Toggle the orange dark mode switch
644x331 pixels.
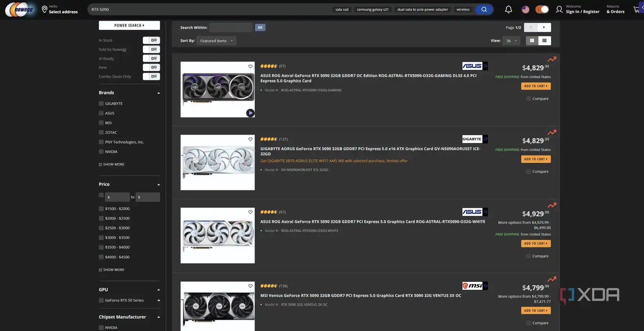[542, 9]
